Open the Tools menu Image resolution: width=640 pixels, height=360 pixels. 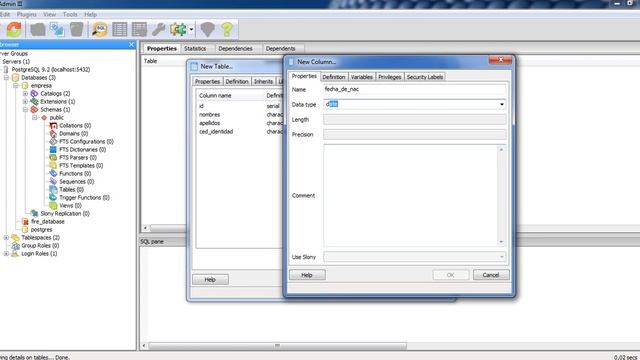tap(70, 14)
